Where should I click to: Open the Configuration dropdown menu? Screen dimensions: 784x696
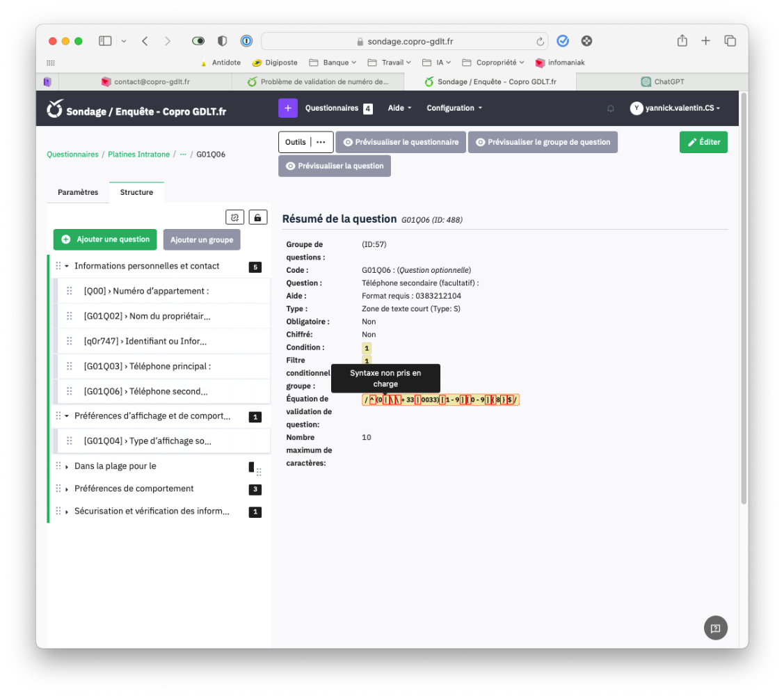click(454, 109)
